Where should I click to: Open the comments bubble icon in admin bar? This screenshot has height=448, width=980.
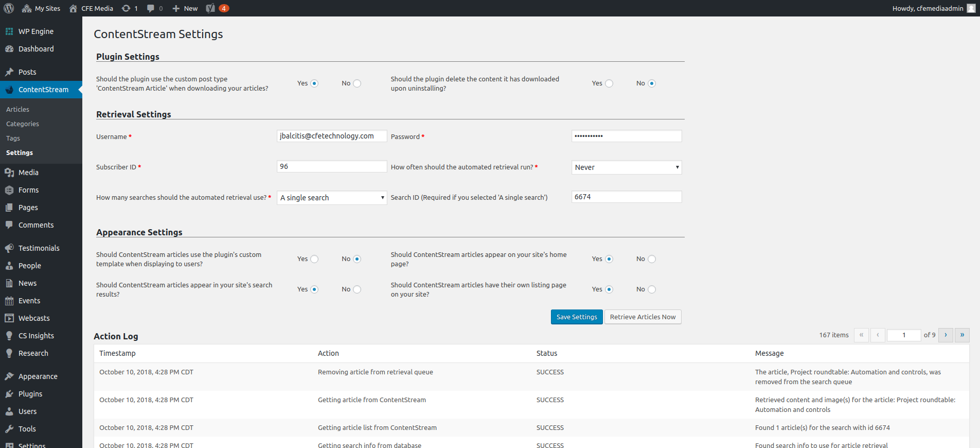pos(151,8)
